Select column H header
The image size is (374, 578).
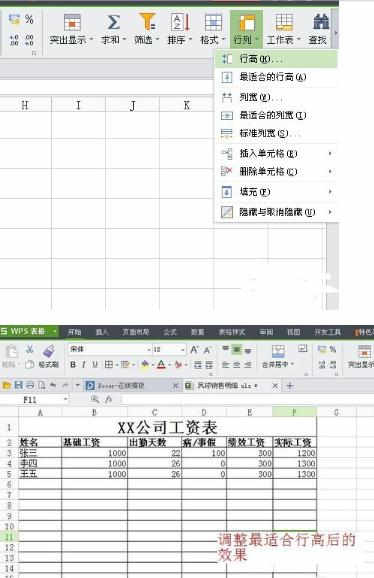tap(25, 105)
